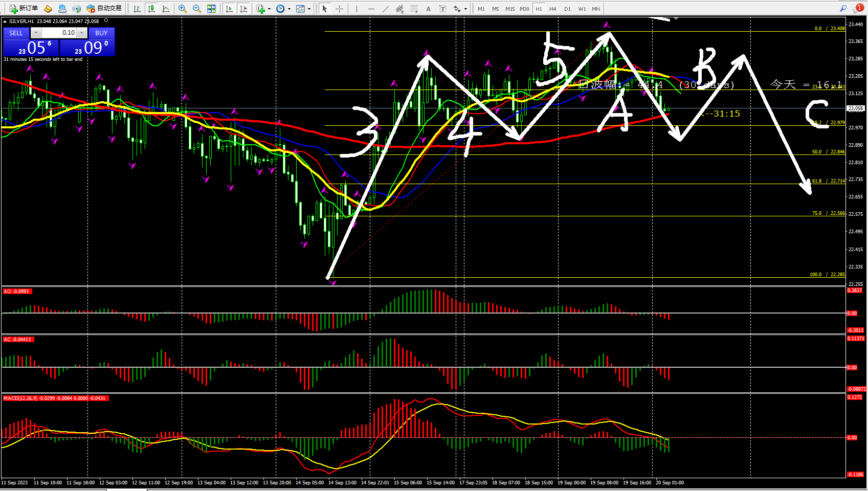Click the current price 23.058 tag
This screenshot has height=491, width=868.
tap(856, 108)
